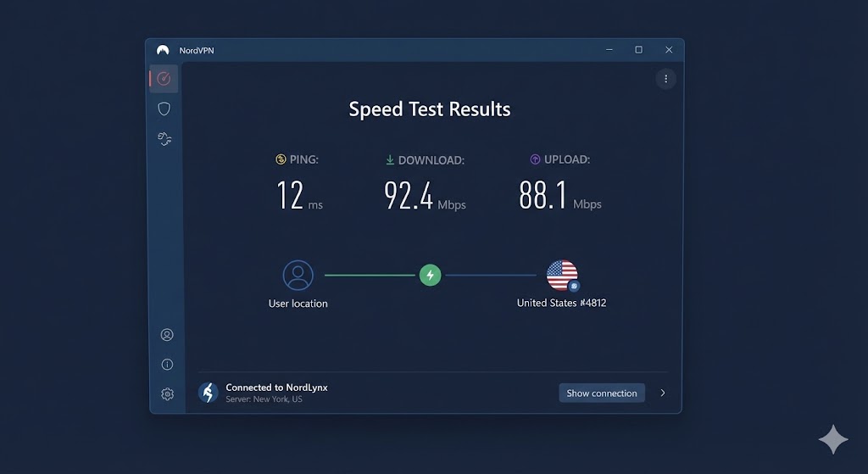
Task: Open the shield Threat Protection icon
Action: click(164, 109)
